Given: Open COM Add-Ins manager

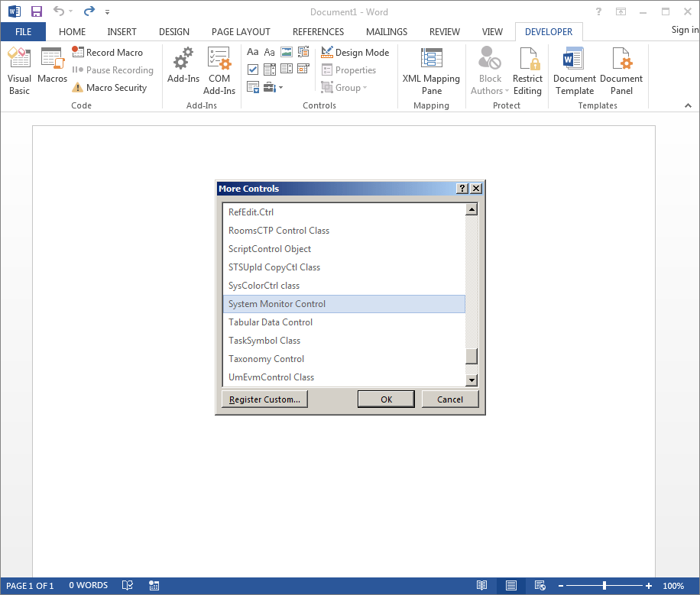Looking at the screenshot, I should click(x=219, y=72).
